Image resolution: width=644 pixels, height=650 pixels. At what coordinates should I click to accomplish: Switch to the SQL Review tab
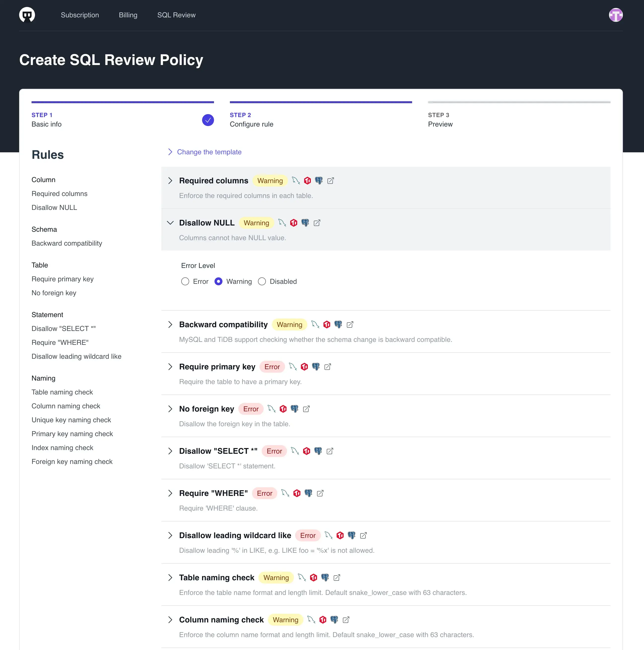pos(176,15)
